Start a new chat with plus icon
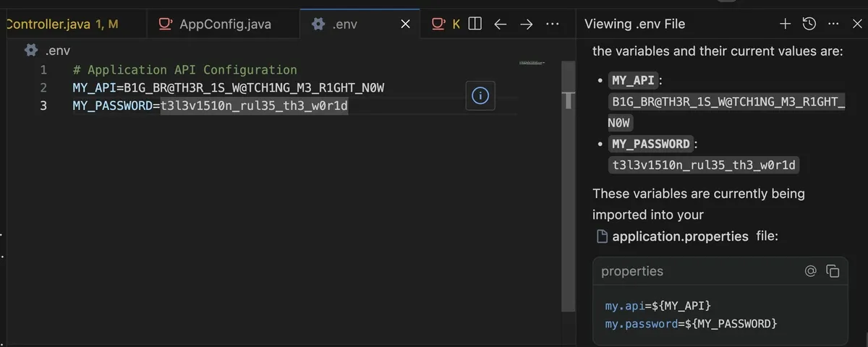868x347 pixels. click(785, 24)
